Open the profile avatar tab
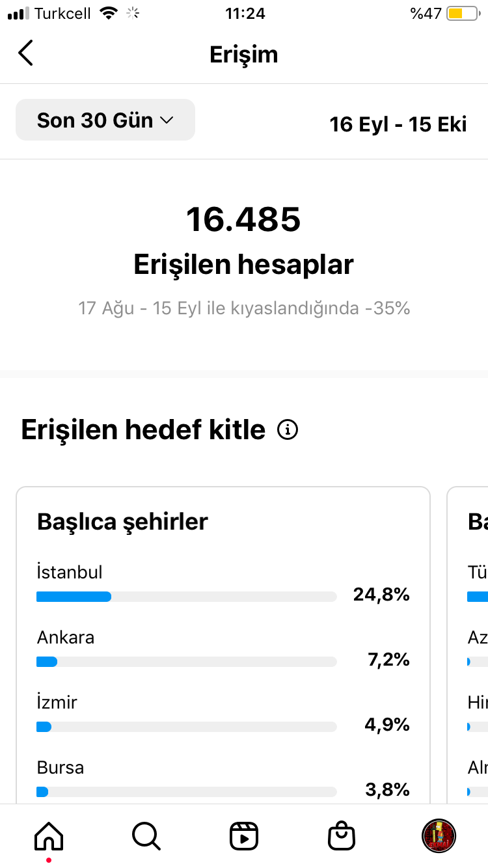The height and width of the screenshot is (868, 488). tap(439, 835)
